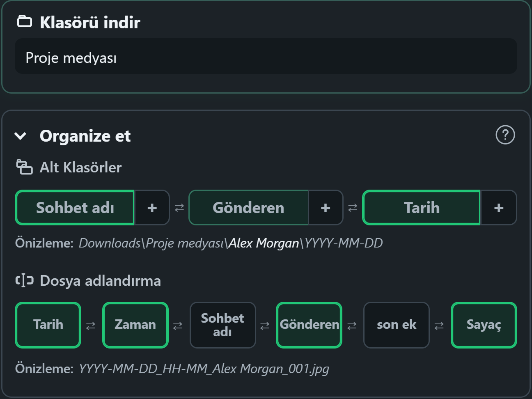Open the Organize et help icon
Image resolution: width=532 pixels, height=399 pixels.
pyautogui.click(x=505, y=135)
